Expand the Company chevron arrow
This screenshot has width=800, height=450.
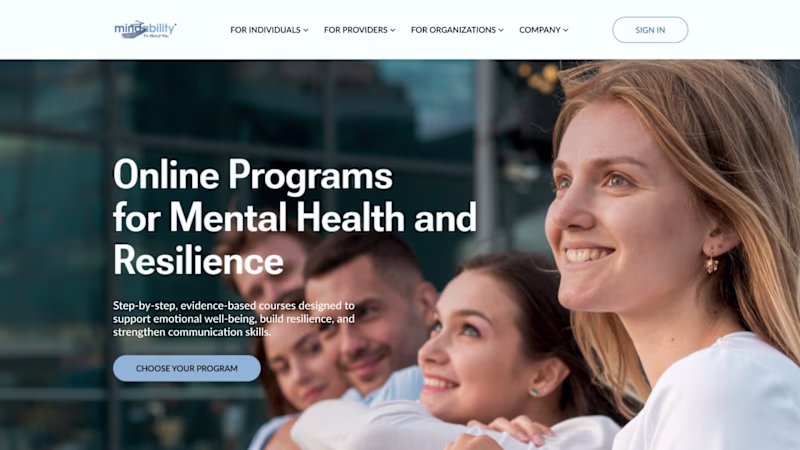click(565, 30)
